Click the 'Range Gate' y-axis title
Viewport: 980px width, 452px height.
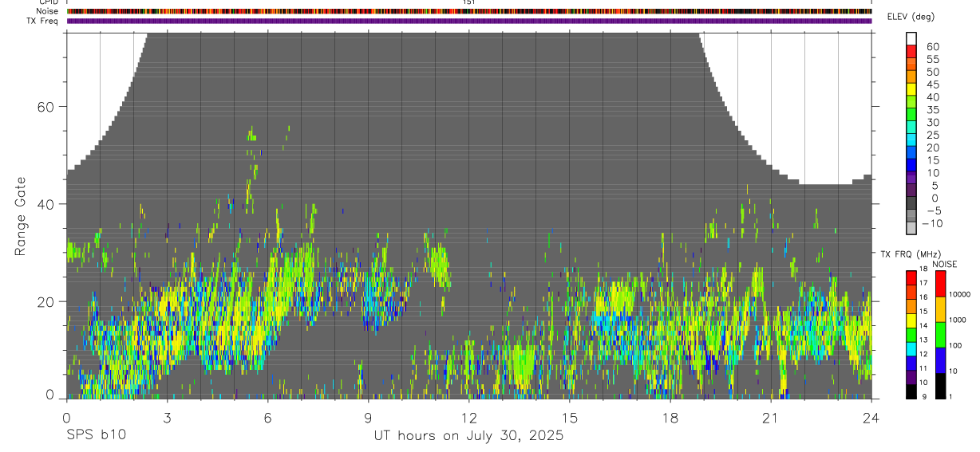(x=21, y=218)
